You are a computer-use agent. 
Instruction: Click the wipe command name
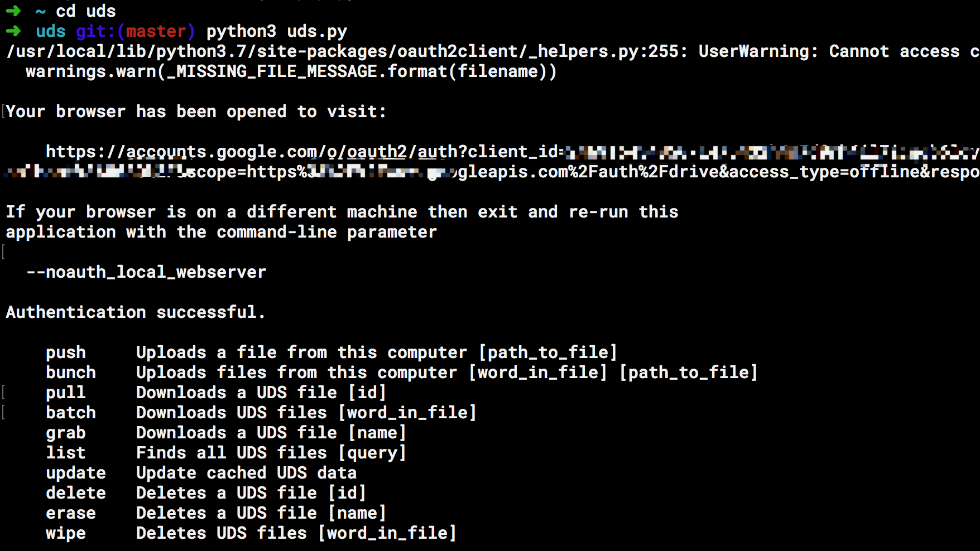[66, 533]
